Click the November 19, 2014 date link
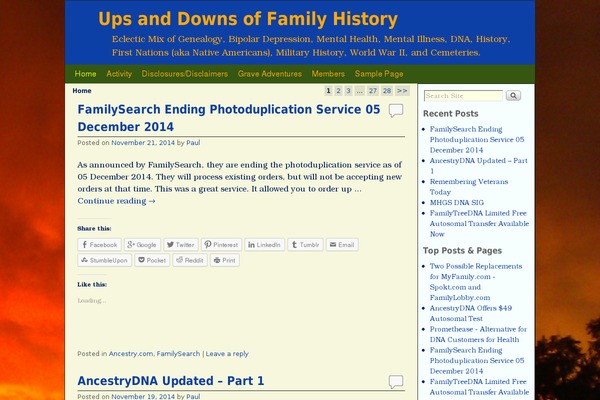 coord(143,397)
